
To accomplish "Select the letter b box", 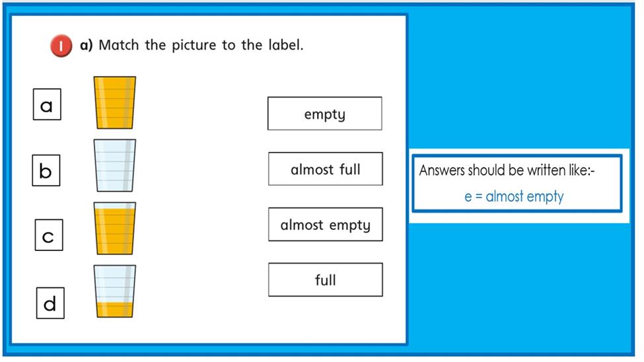I will [46, 170].
